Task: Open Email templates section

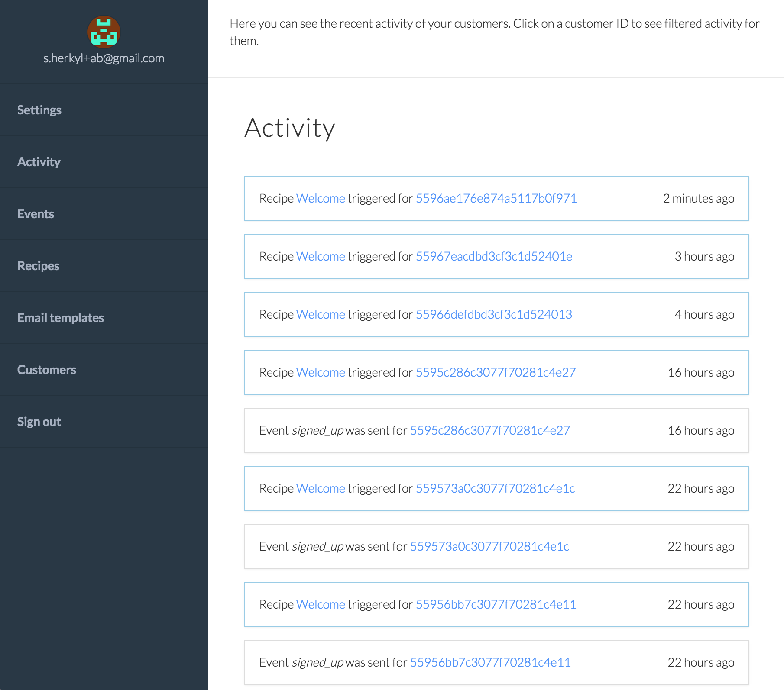Action: coord(61,318)
